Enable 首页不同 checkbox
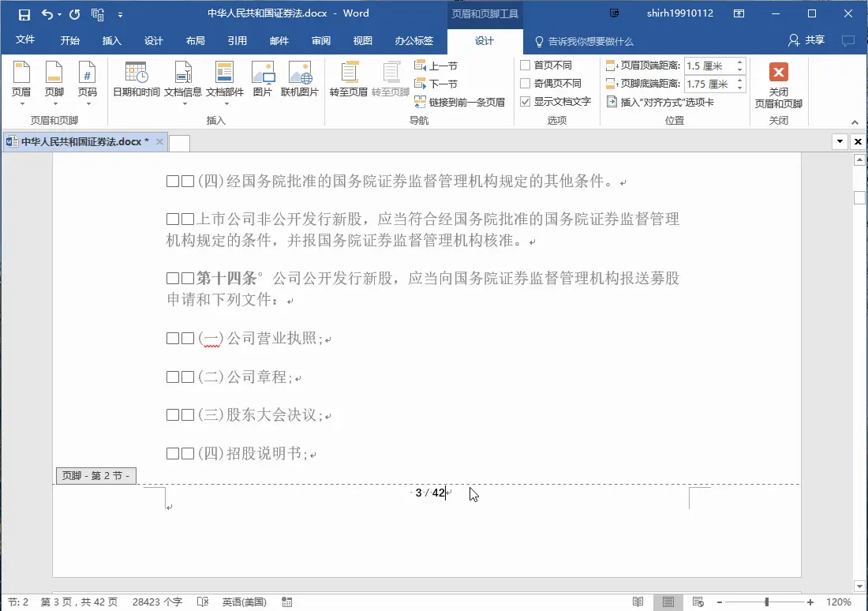The image size is (868, 611). (525, 66)
